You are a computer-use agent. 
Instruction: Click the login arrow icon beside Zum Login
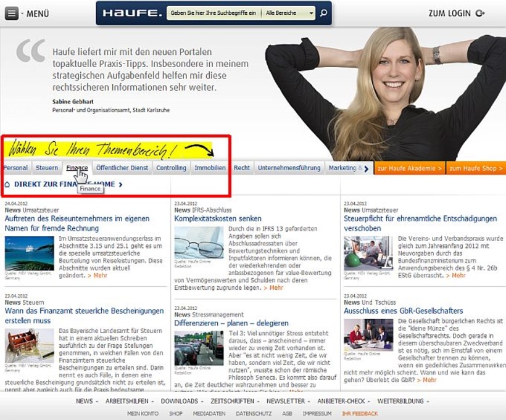(x=480, y=14)
